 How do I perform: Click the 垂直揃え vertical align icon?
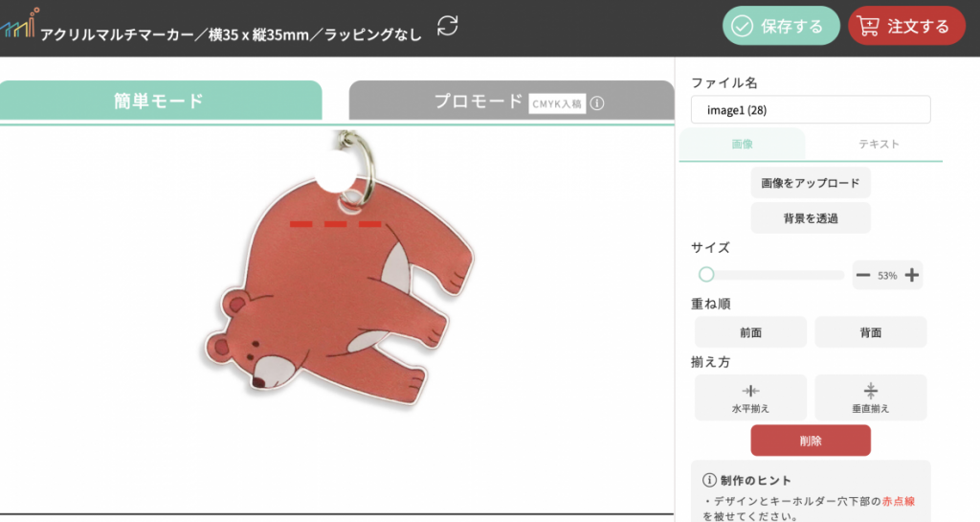(871, 391)
